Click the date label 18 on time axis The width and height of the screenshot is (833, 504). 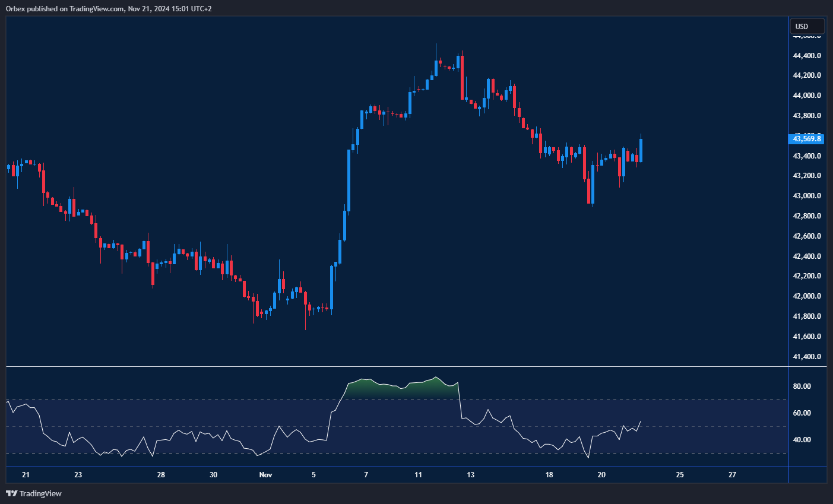(x=549, y=475)
